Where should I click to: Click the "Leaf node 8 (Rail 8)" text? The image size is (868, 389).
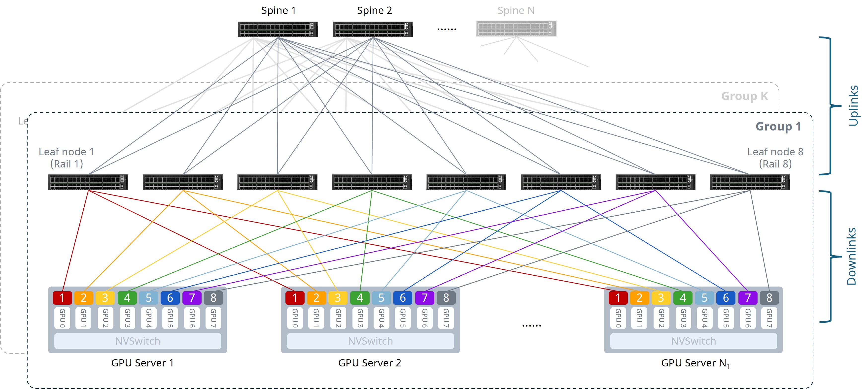pyautogui.click(x=775, y=158)
